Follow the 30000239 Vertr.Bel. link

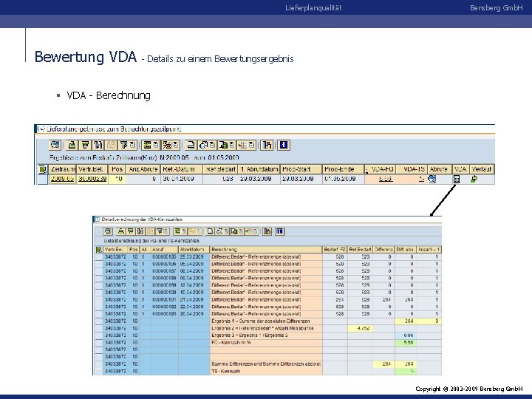92,179
